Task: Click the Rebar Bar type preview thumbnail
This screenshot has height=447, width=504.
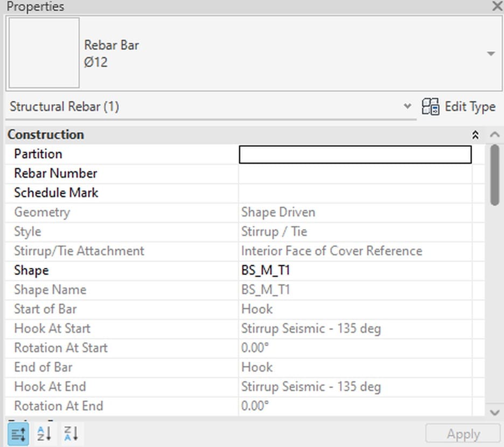Action: tap(44, 53)
